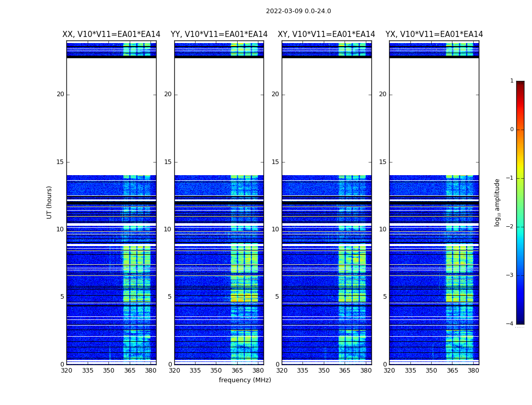
Task: Click the colorbar tick label 0
Action: coord(512,130)
